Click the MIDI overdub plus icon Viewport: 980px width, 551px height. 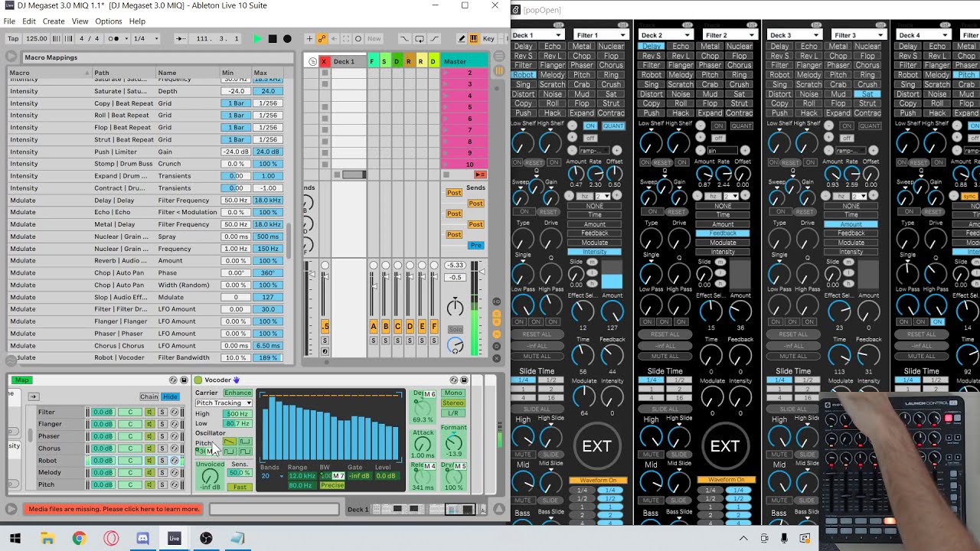click(x=309, y=38)
